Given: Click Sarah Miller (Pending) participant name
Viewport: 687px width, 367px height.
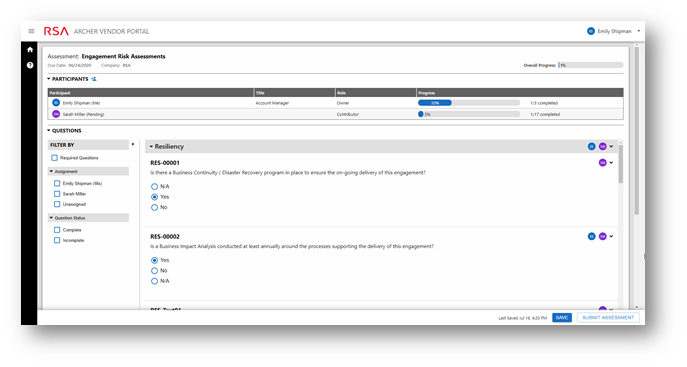Looking at the screenshot, I should (83, 114).
